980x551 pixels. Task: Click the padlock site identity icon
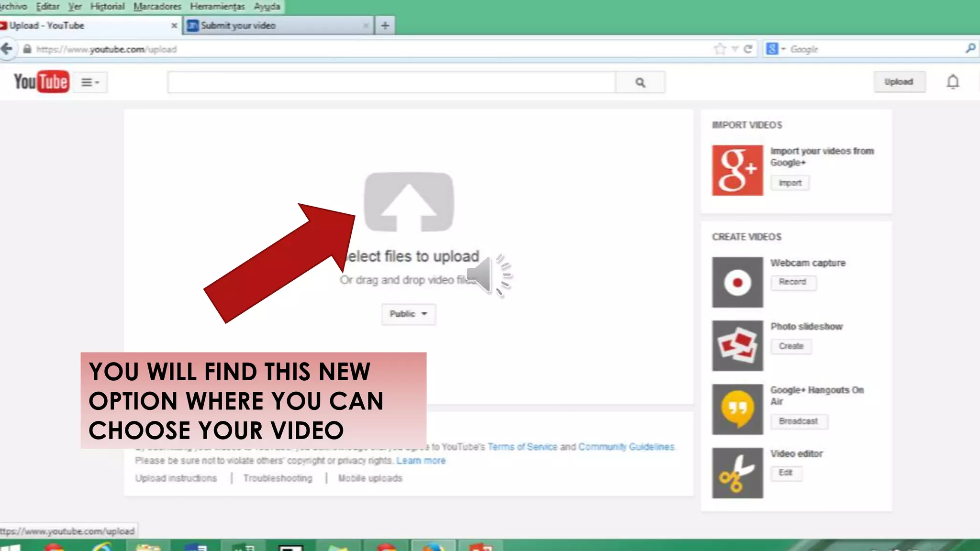tap(27, 49)
